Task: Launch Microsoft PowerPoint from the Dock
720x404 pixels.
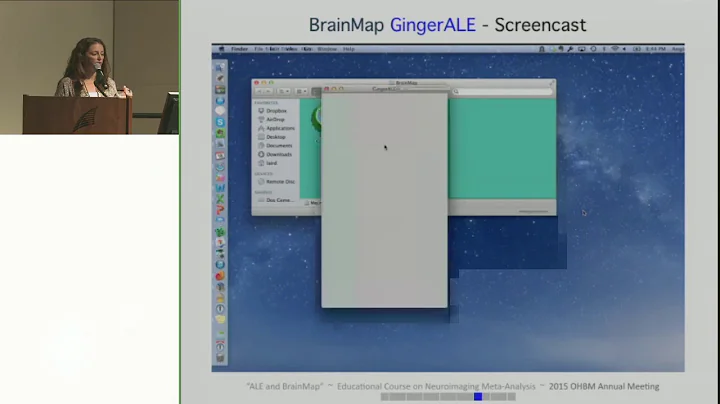Action: (220, 210)
